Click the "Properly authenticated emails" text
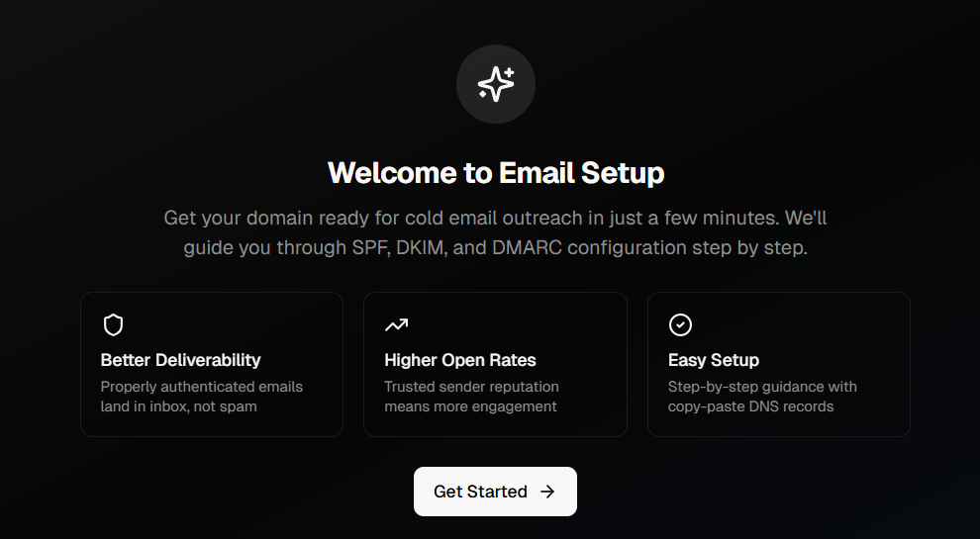The height and width of the screenshot is (539, 980). [202, 387]
